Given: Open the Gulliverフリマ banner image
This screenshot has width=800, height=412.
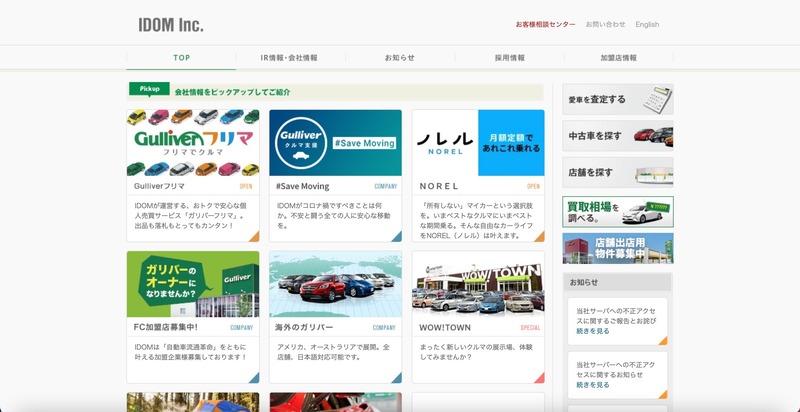Looking at the screenshot, I should [192, 143].
